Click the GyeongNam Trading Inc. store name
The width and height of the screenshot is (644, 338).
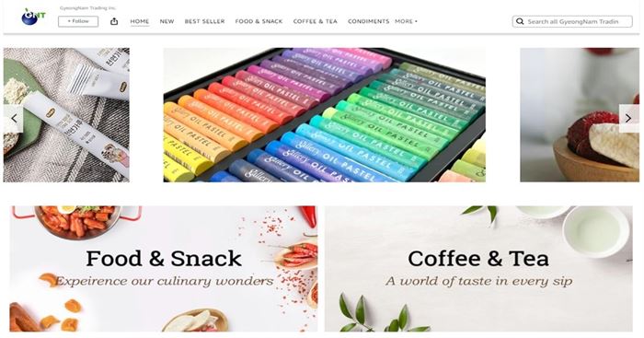pos(88,8)
